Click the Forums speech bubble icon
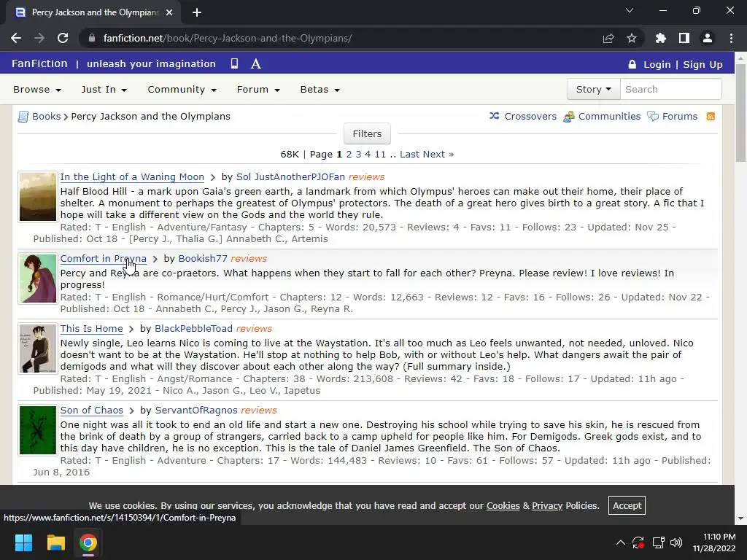This screenshot has width=747, height=560. (x=653, y=116)
